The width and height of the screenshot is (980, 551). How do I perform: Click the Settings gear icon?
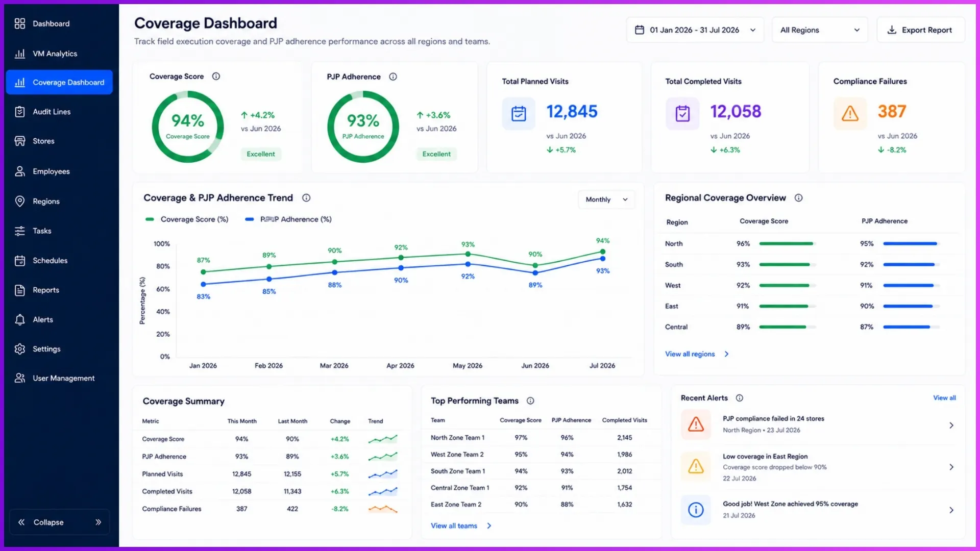(20, 349)
